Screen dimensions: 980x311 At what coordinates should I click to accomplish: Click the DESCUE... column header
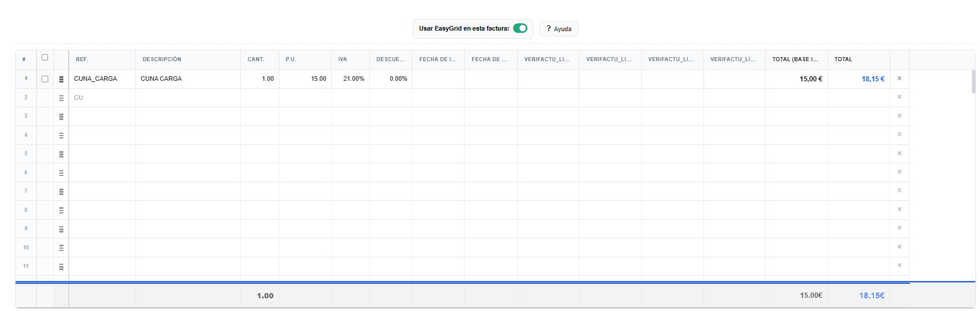click(391, 59)
